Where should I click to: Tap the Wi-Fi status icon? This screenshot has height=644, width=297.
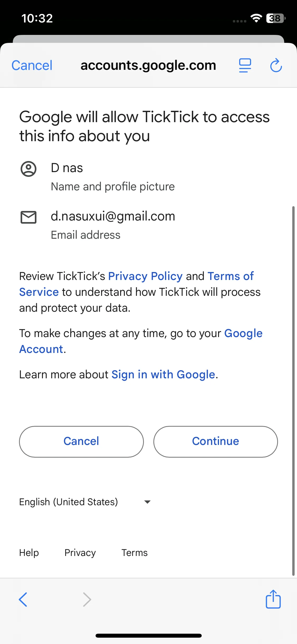click(256, 18)
